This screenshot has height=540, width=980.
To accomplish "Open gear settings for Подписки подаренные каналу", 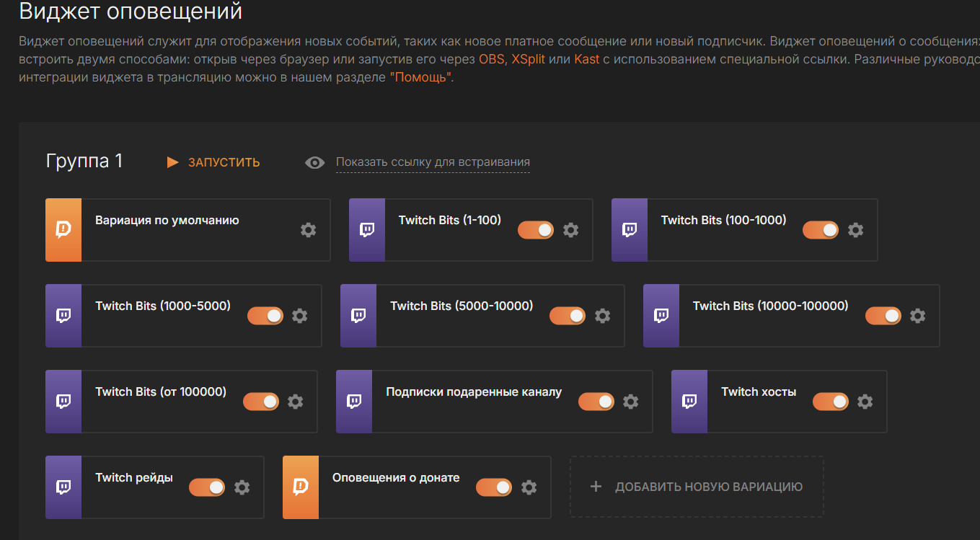I will (x=630, y=402).
